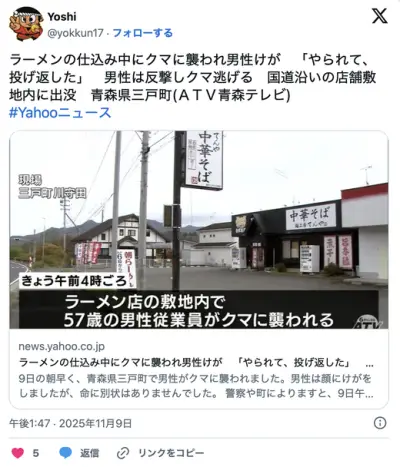Click the chain link copy icon
400x467 pixels.
123,453
